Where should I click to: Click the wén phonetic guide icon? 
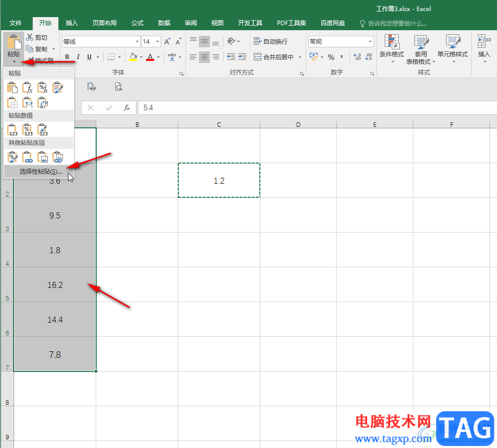[172, 57]
